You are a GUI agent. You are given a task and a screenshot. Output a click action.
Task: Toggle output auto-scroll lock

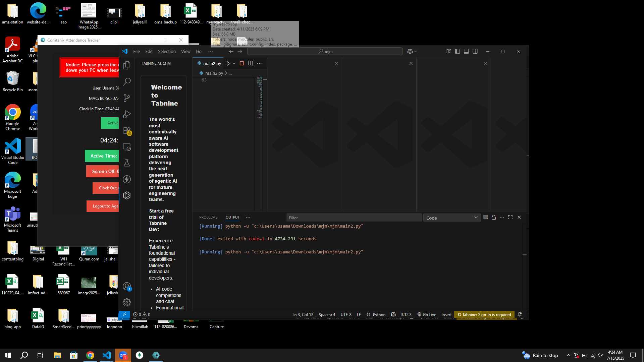click(x=494, y=217)
